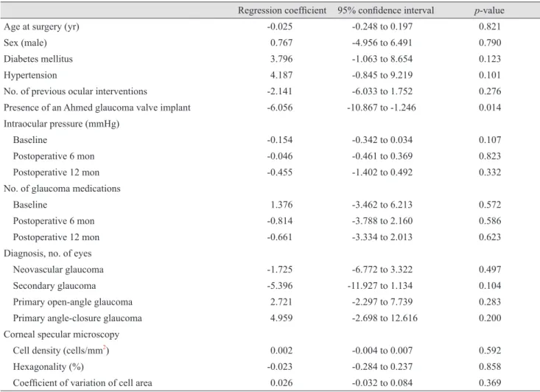Click the interval '-0.284 to 0.237'
The width and height of the screenshot is (540, 392).
pos(382,366)
